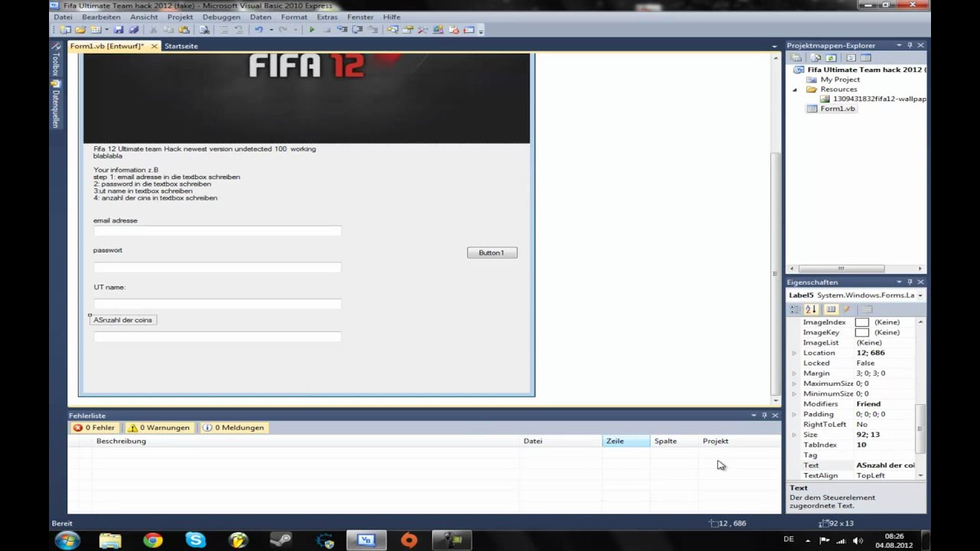Click the passwort textbox
Screen dimensions: 980x551
tap(217, 267)
